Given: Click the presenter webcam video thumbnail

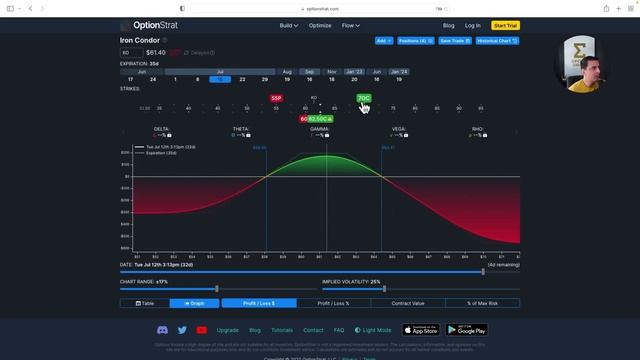Looking at the screenshot, I should (x=581, y=64).
